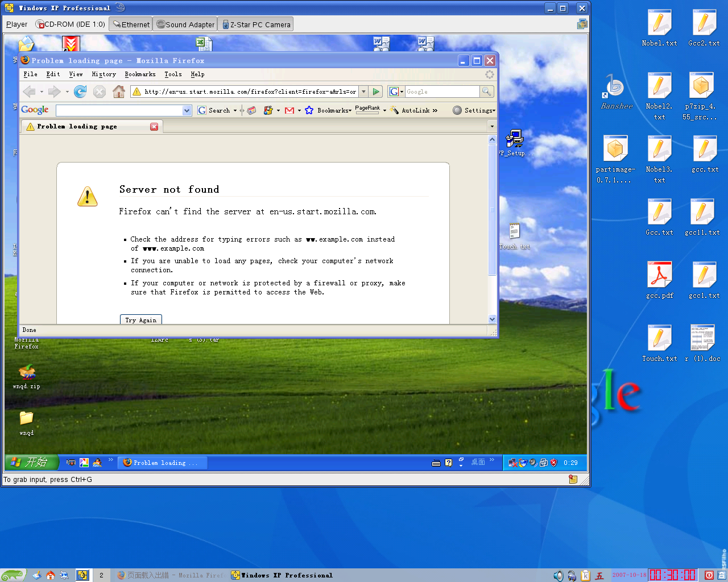Image resolution: width=728 pixels, height=582 pixels.
Task: Click the XP tray security shield icon
Action: click(553, 463)
